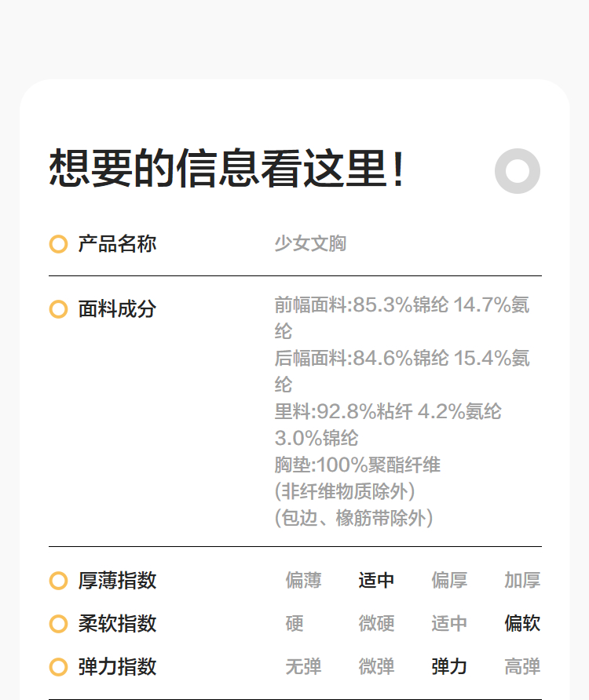Click the yellow circle beside 面料成分
Viewport: 589px width, 700px height.
click(58, 309)
